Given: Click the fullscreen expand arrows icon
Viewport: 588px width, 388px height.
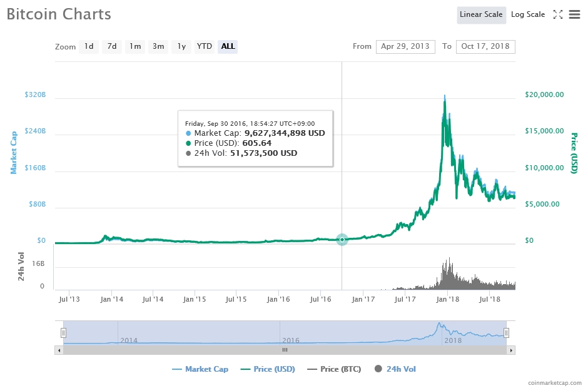Looking at the screenshot, I should pos(559,14).
